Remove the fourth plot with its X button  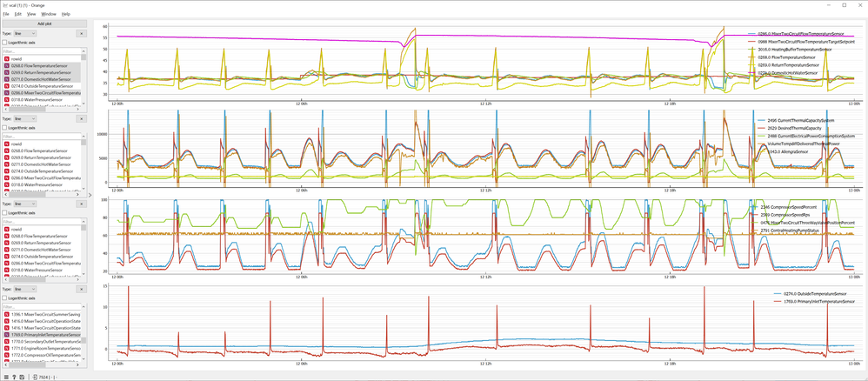tap(82, 287)
